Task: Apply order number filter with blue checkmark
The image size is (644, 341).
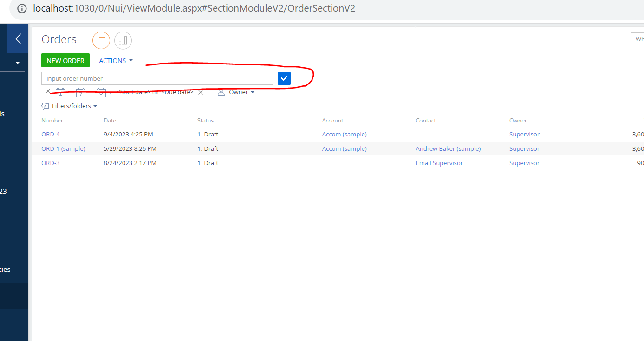Action: coord(284,78)
